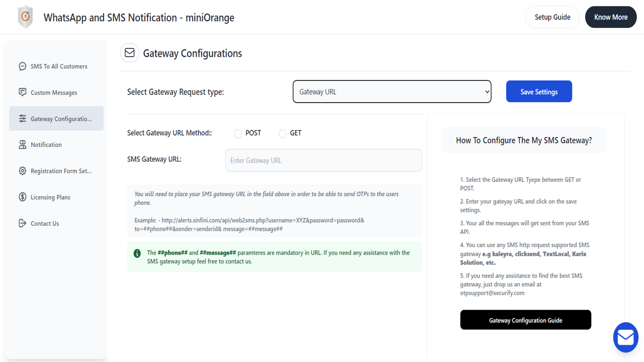Screen dimensions: 644x362
Task: Click the Licensing Plans dollar icon
Action: pos(22,197)
